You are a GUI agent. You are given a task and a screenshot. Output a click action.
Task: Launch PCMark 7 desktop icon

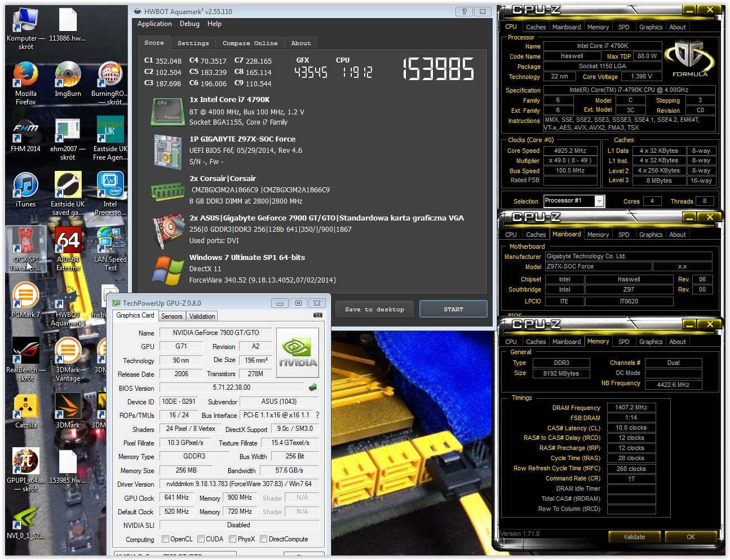click(x=25, y=301)
